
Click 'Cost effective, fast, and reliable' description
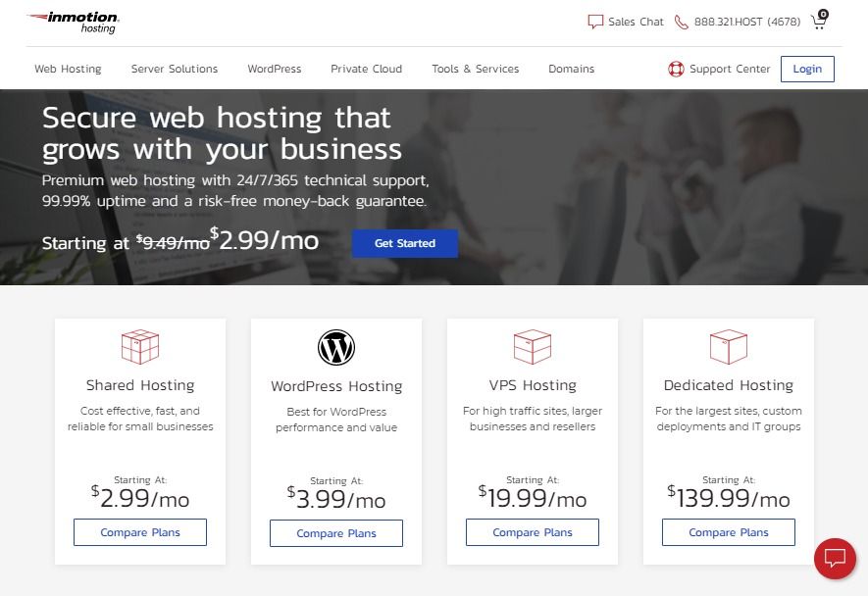point(140,419)
